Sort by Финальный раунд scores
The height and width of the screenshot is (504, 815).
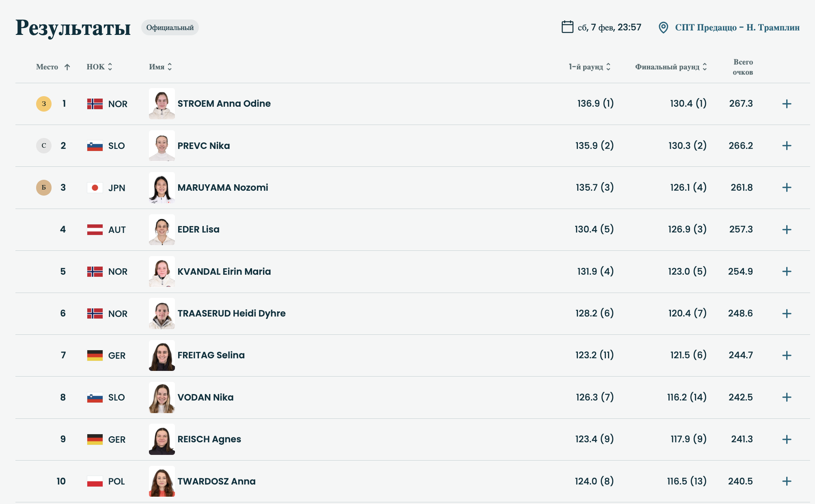pos(671,67)
